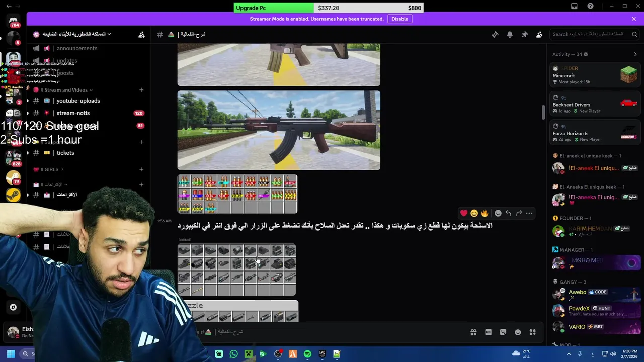
Task: Add fire reaction to message
Action: (485, 213)
